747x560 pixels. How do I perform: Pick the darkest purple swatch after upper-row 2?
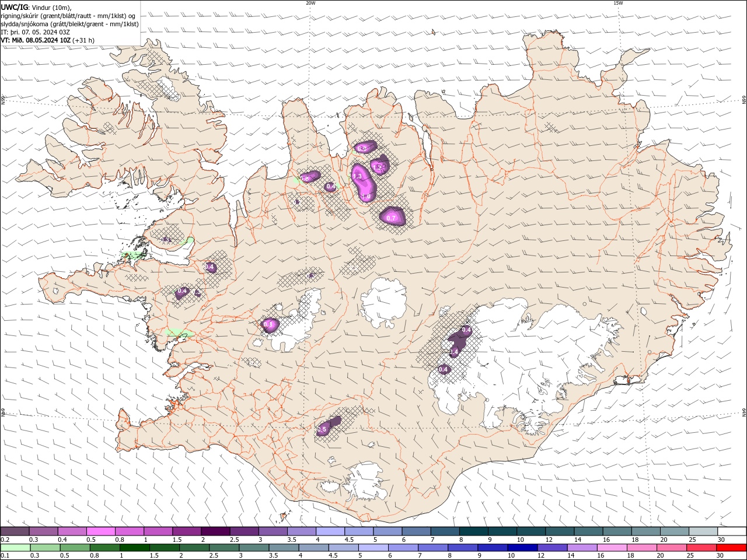point(215,531)
